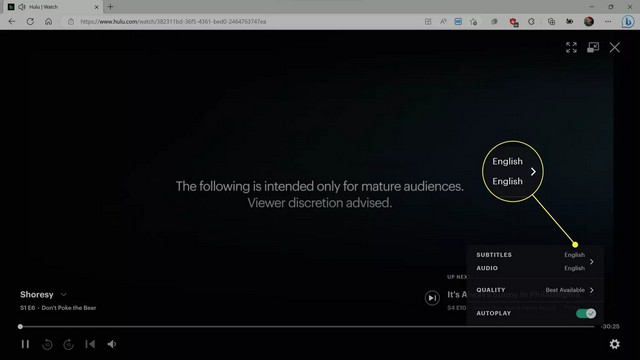Open the Subtitles menu entry

point(494,255)
